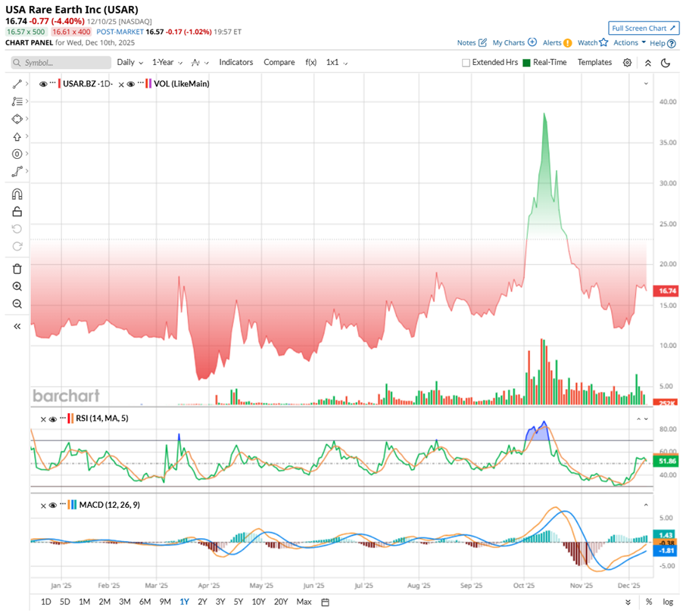683x616 pixels.
Task: Hide the USAR.BZ main series
Action: [42, 84]
